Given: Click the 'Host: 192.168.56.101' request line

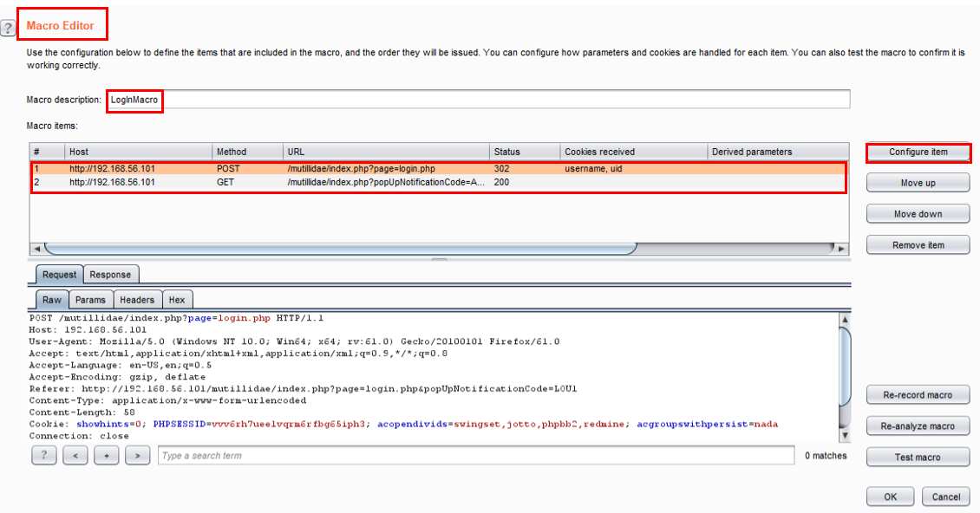Looking at the screenshot, I should [88, 330].
